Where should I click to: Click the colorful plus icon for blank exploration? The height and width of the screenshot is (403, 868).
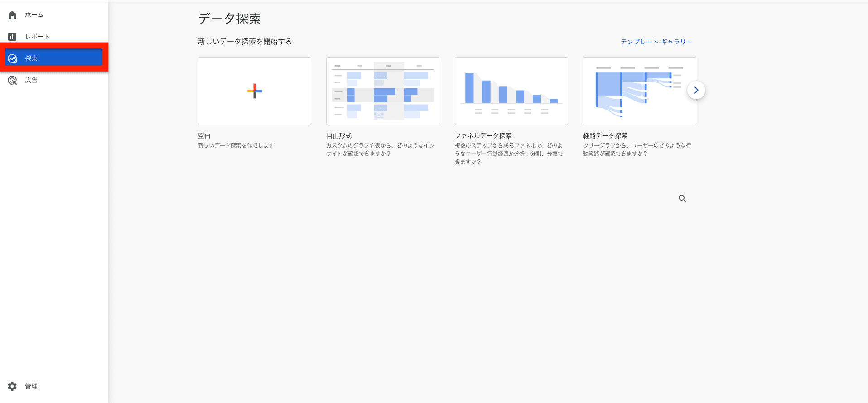[255, 91]
